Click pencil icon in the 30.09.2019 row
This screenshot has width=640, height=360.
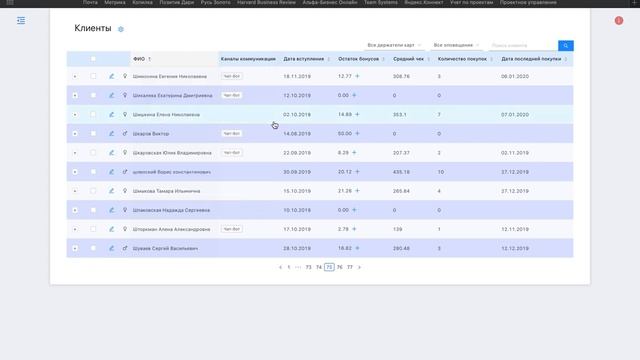[x=111, y=172]
